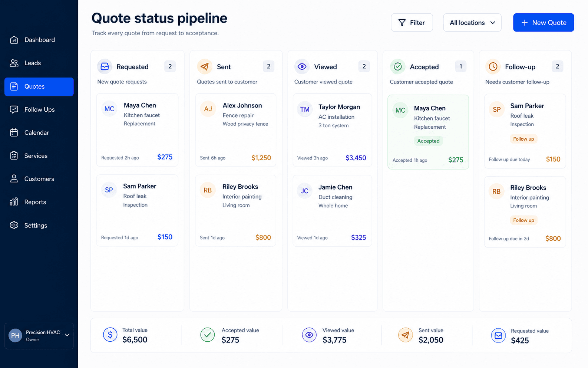Screen dimensions: 588x368
Task: Expand the Precision HVAC account chevron
Action: pos(67,335)
